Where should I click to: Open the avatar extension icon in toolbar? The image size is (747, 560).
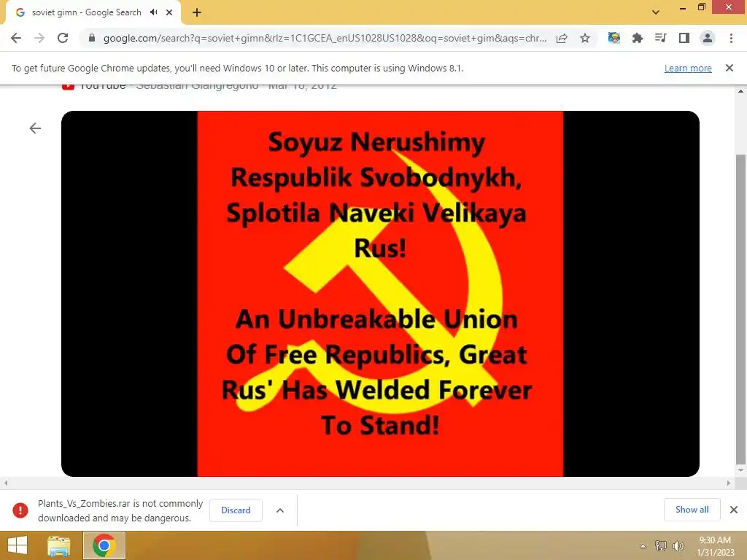pyautogui.click(x=614, y=38)
